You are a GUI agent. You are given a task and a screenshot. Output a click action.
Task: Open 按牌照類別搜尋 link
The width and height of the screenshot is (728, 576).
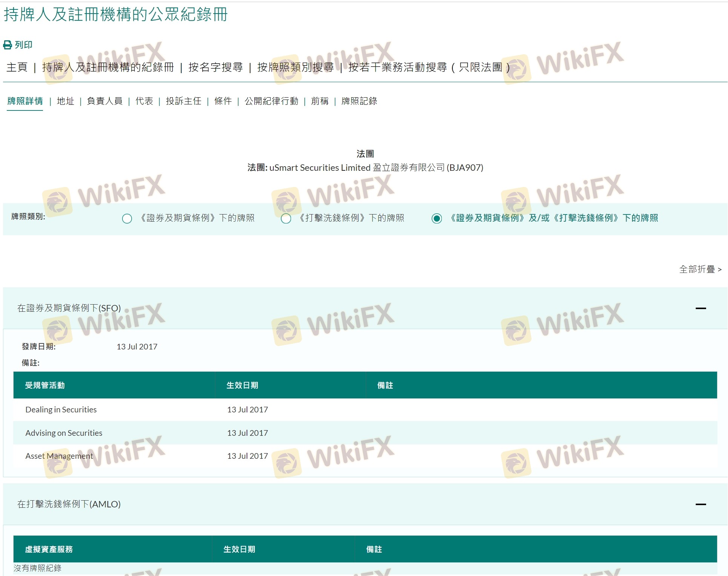[x=296, y=67]
